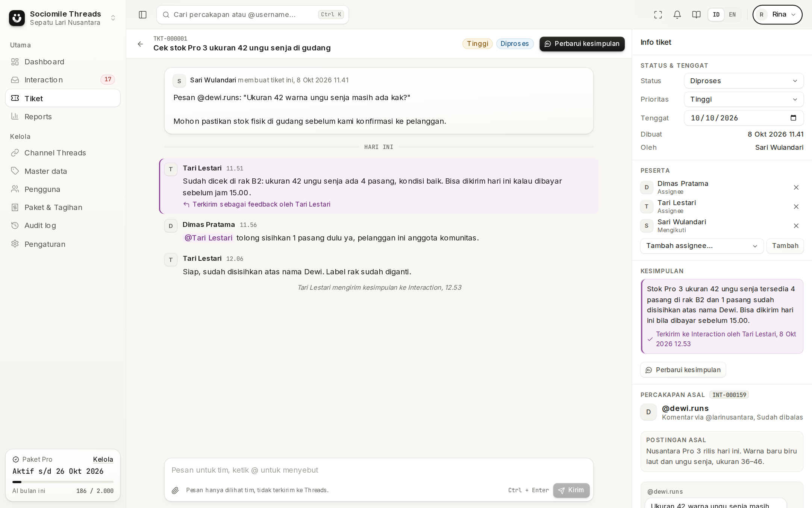Click the Kirim send button
Viewport: 812px width, 508px height.
coord(571,490)
